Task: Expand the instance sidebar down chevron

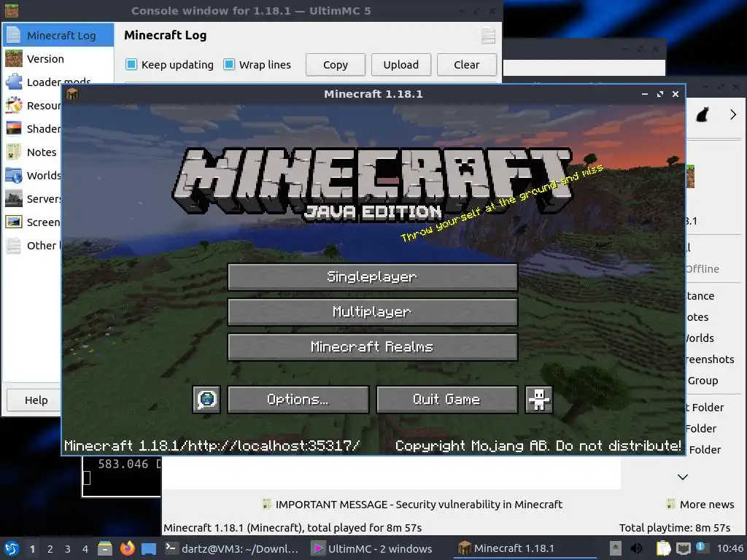Action: [x=683, y=477]
